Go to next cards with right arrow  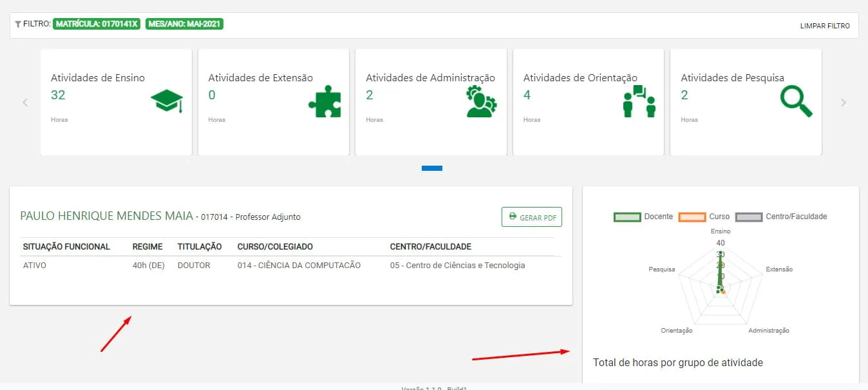844,102
